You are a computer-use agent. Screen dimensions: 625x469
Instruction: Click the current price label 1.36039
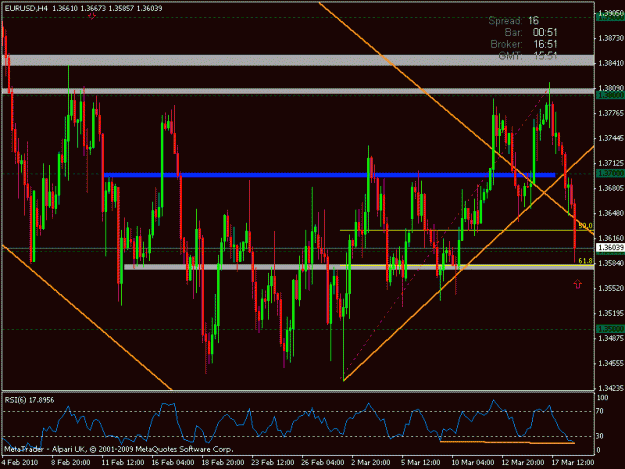(610, 248)
